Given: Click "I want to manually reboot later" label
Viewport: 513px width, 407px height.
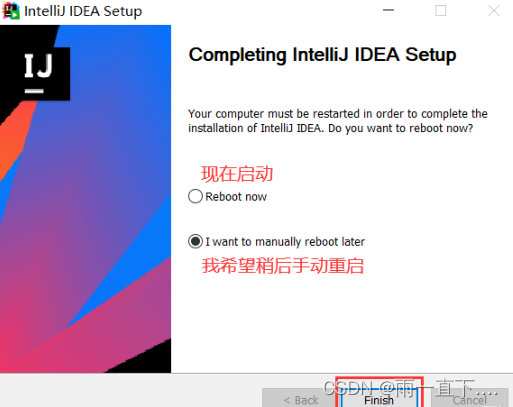Looking at the screenshot, I should coord(285,242).
